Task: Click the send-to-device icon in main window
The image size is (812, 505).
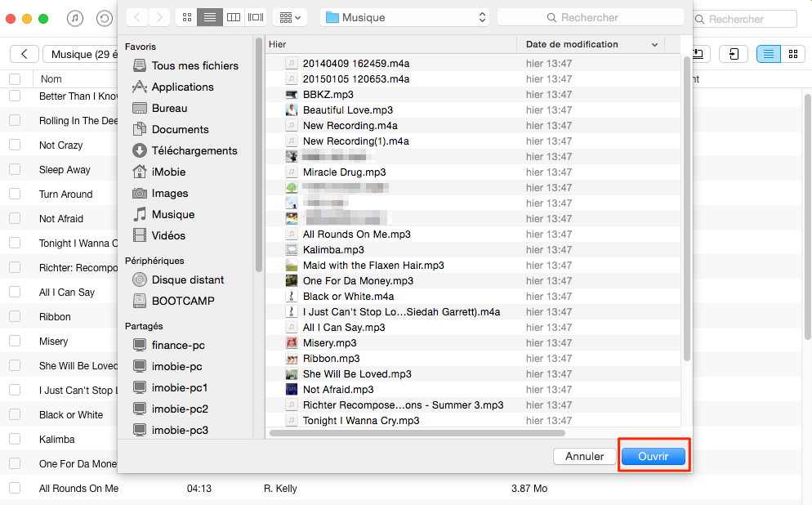Action: 734,54
